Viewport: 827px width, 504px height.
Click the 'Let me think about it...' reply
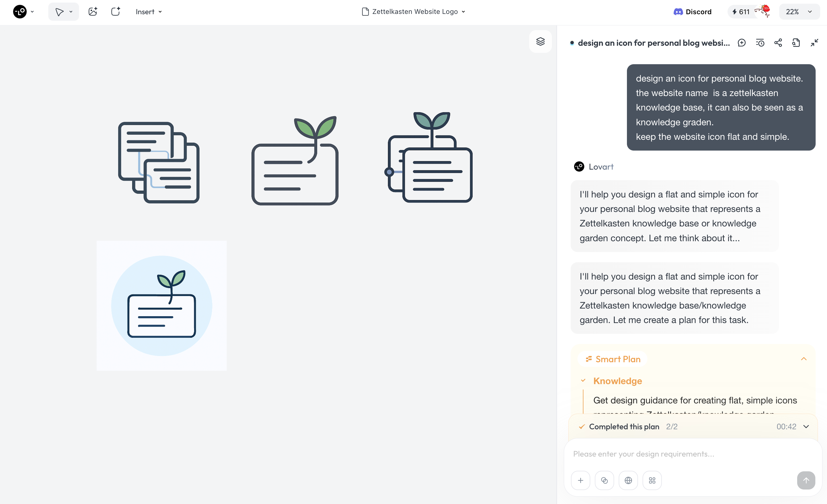[674, 216]
